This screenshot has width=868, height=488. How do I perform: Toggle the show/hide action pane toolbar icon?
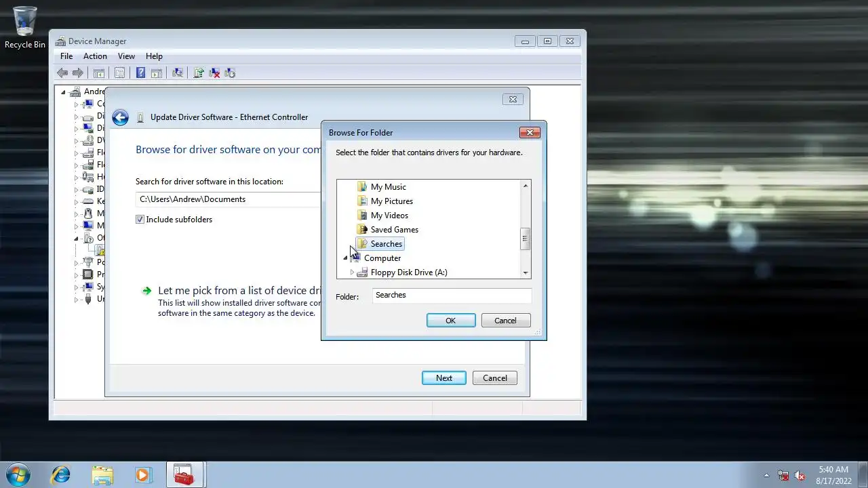(x=156, y=73)
